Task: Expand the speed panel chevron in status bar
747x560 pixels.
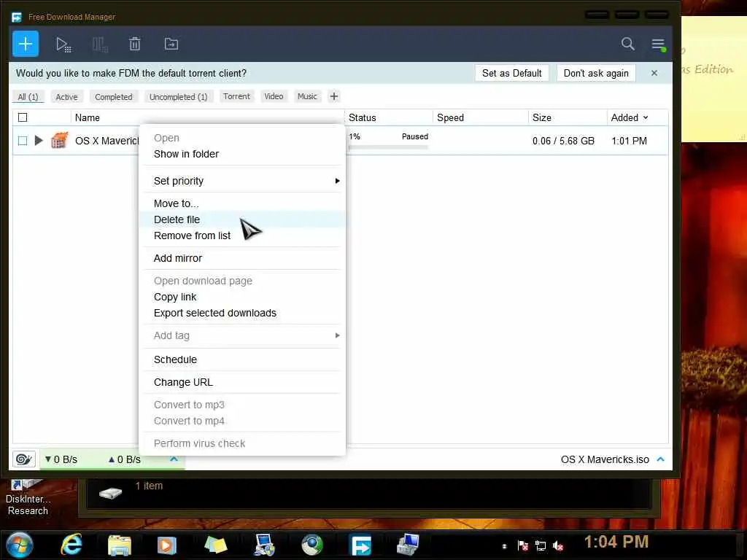Action: point(174,459)
